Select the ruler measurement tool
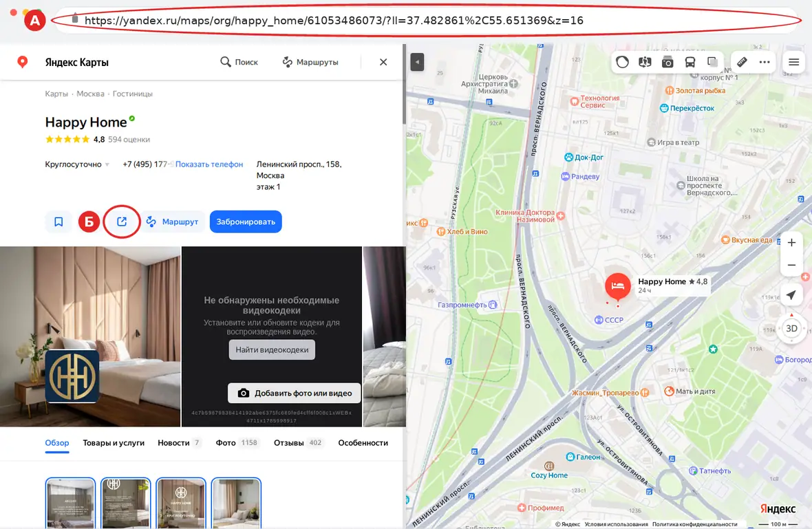 [x=742, y=62]
